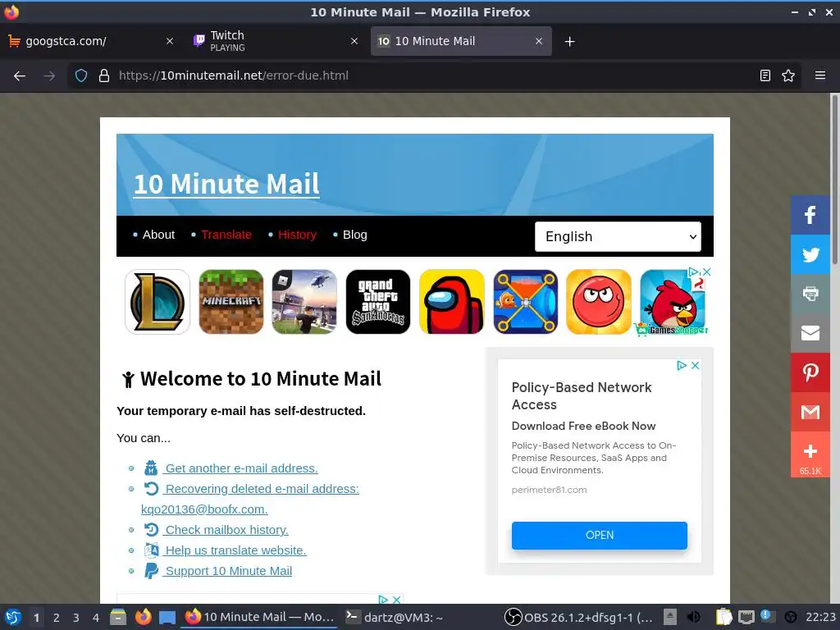Open the fish puzzle game icon
This screenshot has width=840, height=630.
coord(526,302)
